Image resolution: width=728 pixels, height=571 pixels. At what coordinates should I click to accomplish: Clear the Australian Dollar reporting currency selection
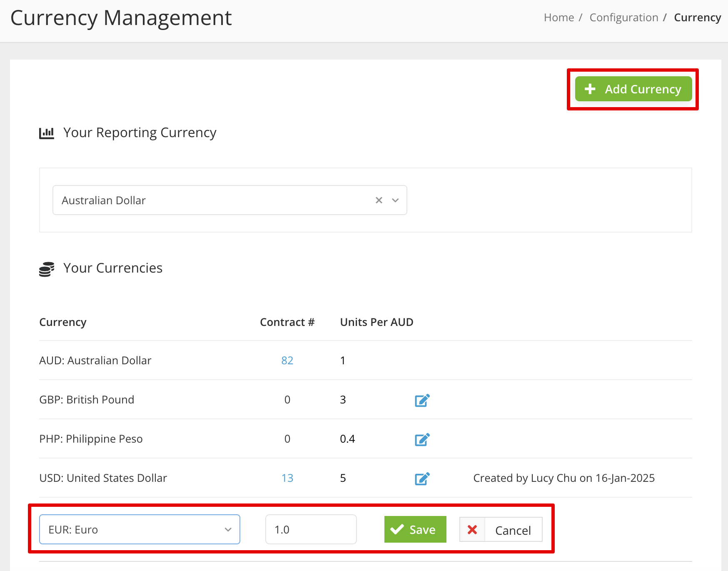tap(379, 200)
